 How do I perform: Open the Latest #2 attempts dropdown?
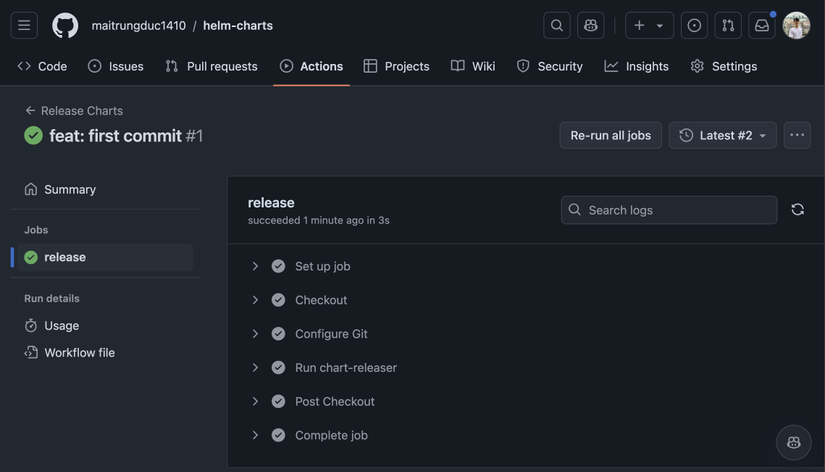point(723,135)
